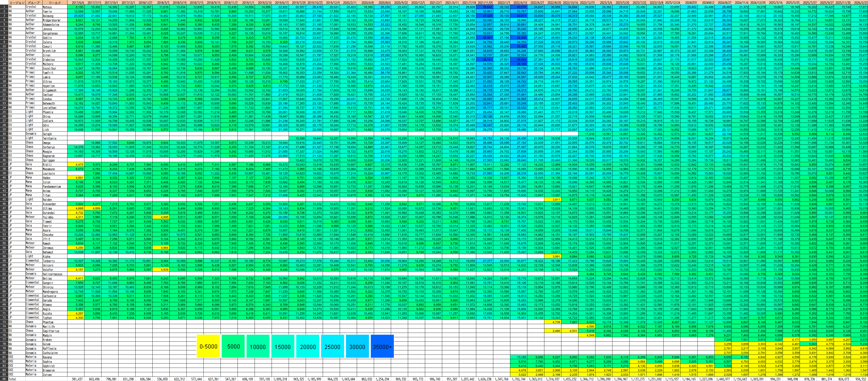Click the 2017/6/6 total cell 581,437
868x381 pixels.
(77, 379)
